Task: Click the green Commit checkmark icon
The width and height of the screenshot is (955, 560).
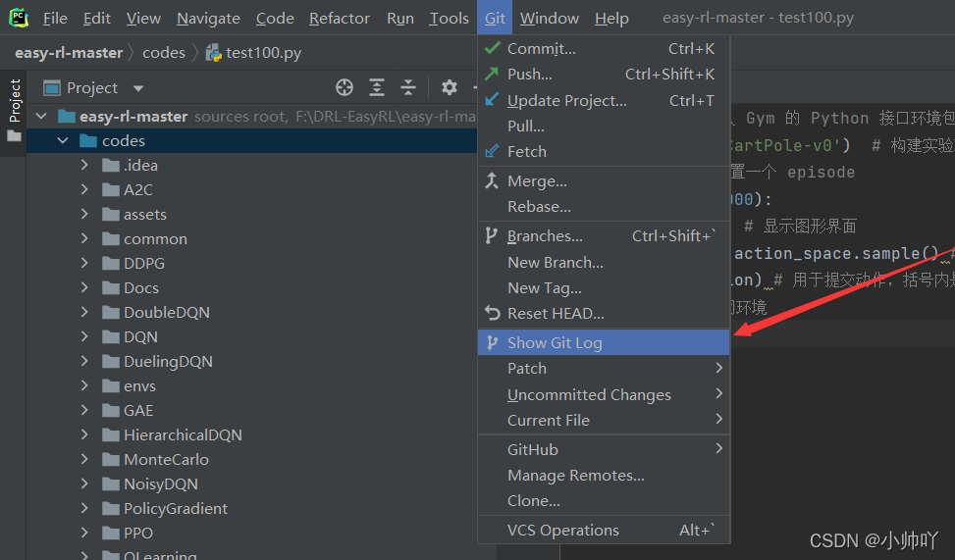Action: [x=492, y=47]
